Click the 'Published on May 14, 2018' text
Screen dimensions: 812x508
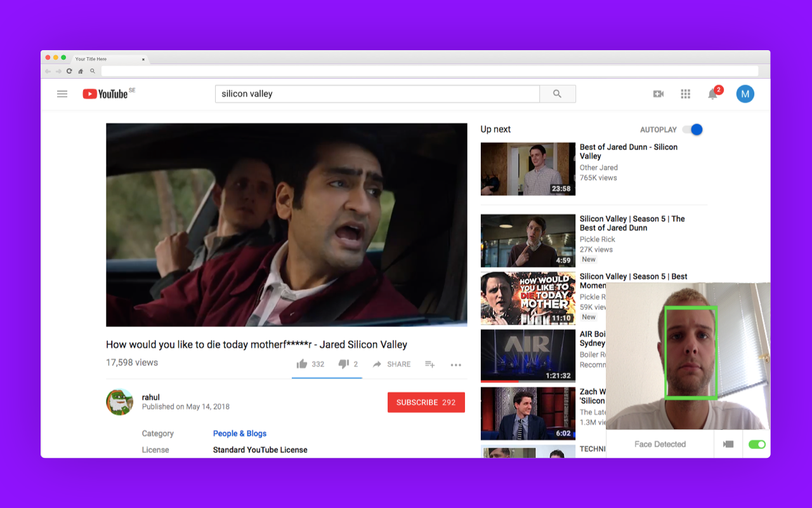point(186,407)
